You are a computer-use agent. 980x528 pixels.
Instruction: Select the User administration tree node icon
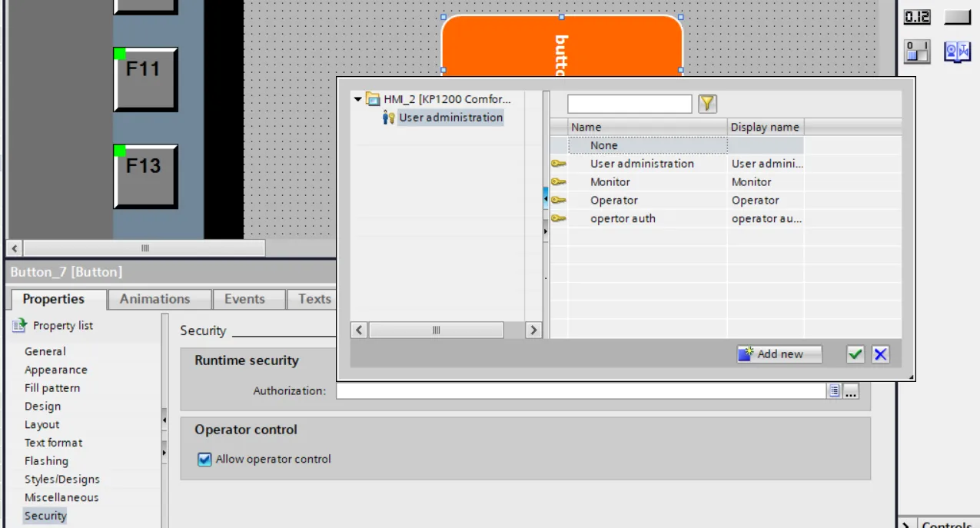(x=389, y=118)
